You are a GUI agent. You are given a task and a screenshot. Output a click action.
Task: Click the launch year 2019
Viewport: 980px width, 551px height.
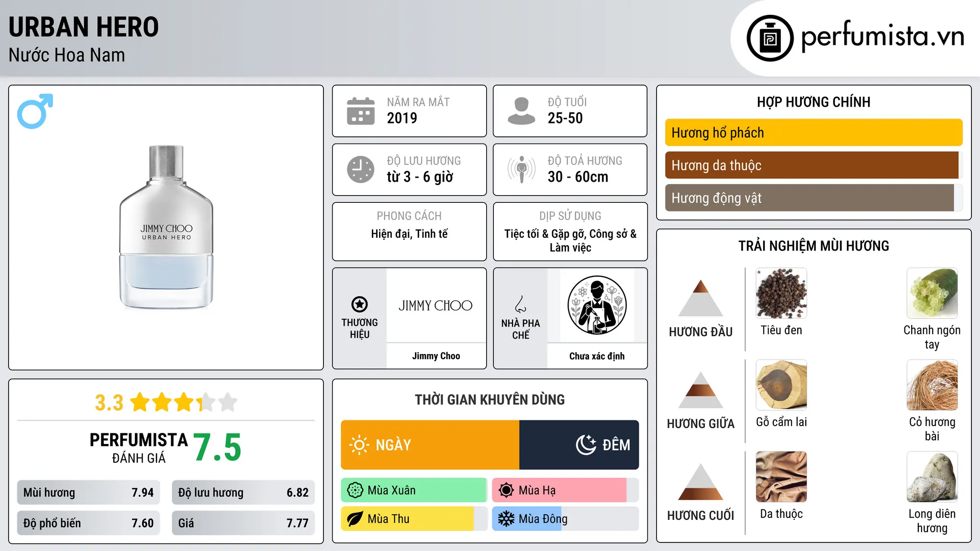click(x=402, y=118)
